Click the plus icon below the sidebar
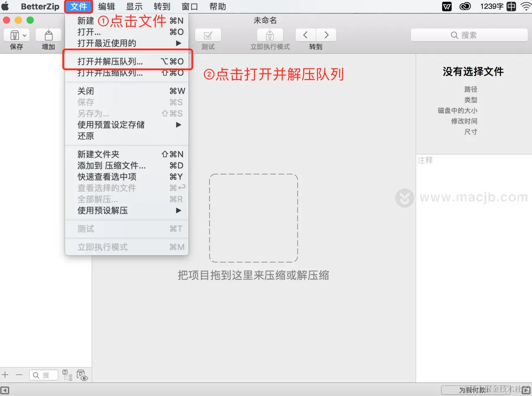The width and height of the screenshot is (532, 396). pos(5,375)
